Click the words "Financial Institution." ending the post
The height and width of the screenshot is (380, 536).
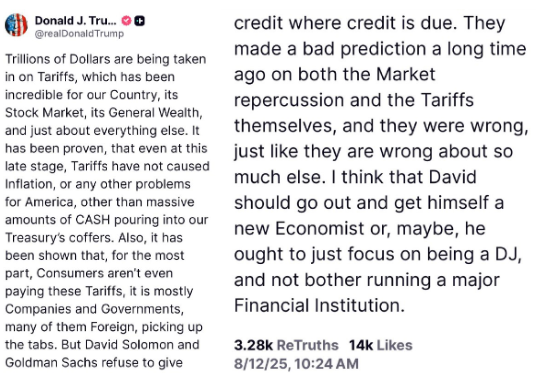[319, 305]
